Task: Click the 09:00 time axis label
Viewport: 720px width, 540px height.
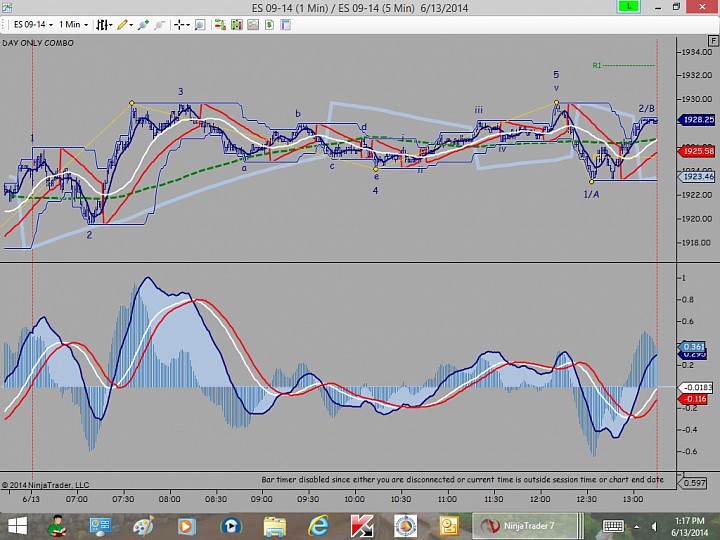Action: pyautogui.click(x=261, y=499)
